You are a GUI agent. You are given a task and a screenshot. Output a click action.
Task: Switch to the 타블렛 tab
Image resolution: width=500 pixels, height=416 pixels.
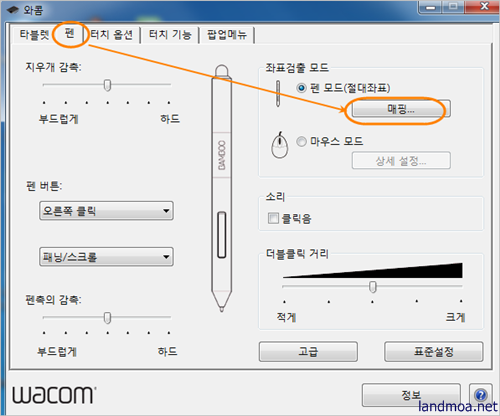(x=34, y=35)
